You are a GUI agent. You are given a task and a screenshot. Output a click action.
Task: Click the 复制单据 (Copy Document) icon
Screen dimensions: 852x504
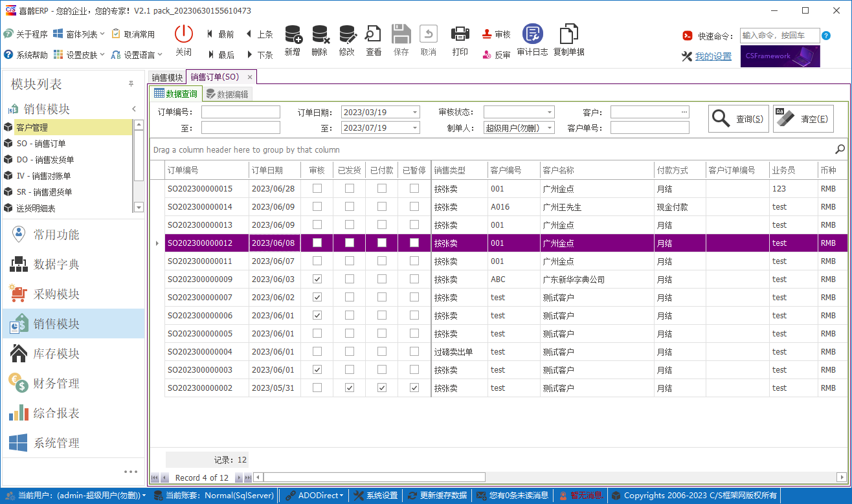click(568, 39)
